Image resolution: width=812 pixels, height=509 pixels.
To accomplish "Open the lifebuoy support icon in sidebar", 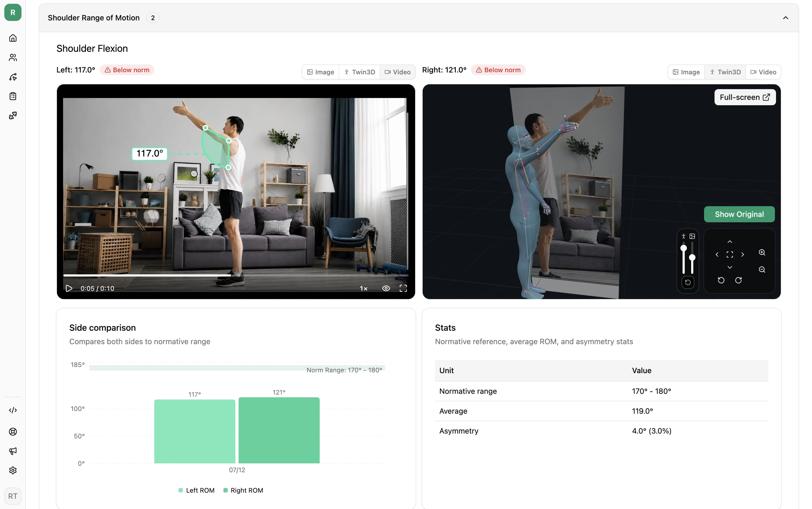I will [13, 432].
